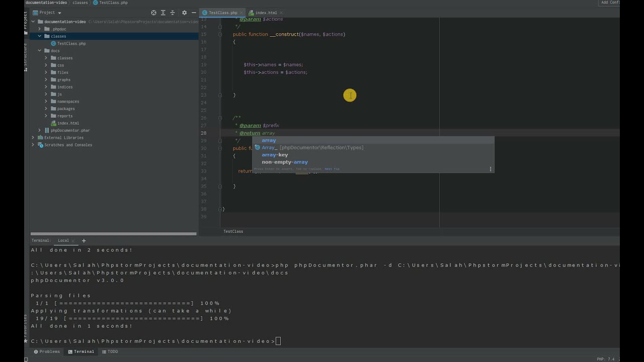Click the PHP: 7.4 status bar indicator
The width and height of the screenshot is (644, 362).
point(605,359)
